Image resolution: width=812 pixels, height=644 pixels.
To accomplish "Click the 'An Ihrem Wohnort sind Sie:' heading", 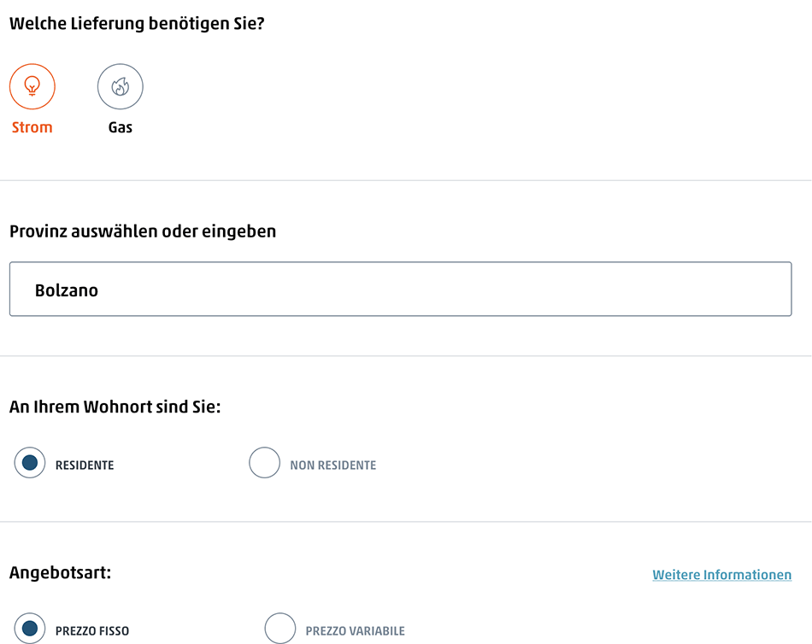I will pos(115,407).
